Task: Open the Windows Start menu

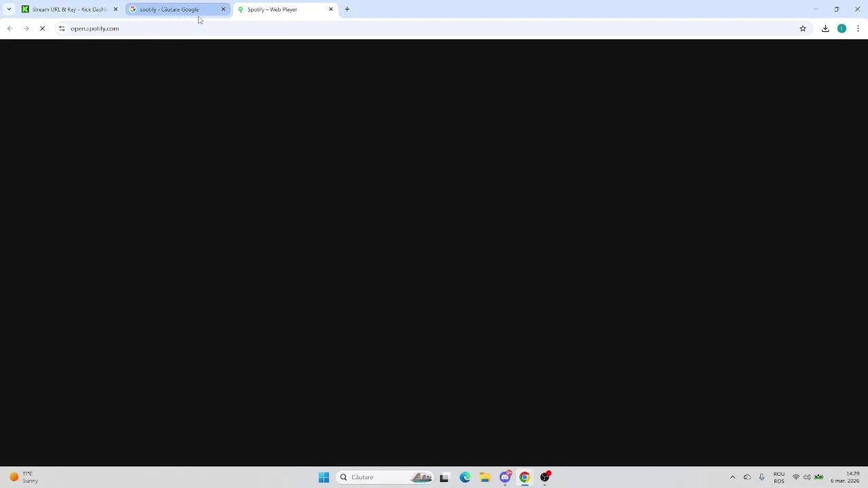Action: click(x=323, y=477)
